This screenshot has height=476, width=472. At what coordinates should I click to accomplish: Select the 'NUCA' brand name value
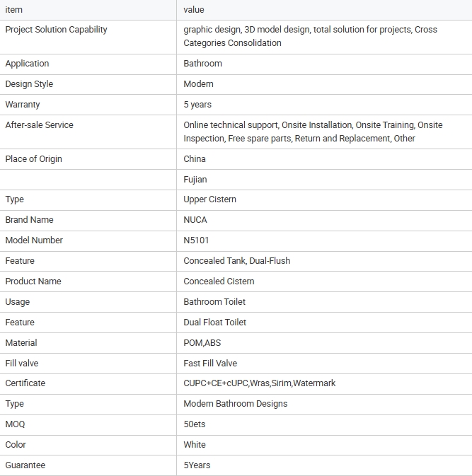(x=195, y=220)
